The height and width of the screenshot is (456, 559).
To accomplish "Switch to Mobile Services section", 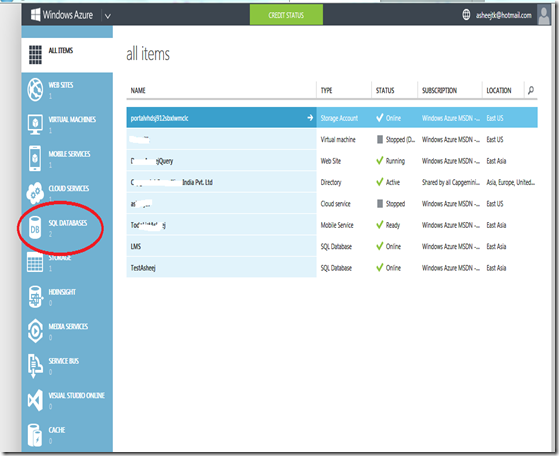I will coord(69,154).
